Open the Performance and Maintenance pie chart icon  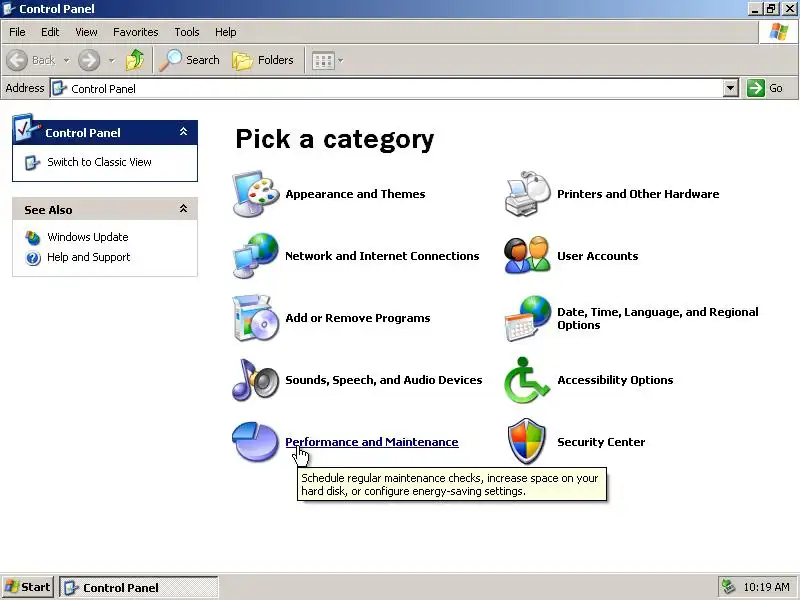(256, 442)
